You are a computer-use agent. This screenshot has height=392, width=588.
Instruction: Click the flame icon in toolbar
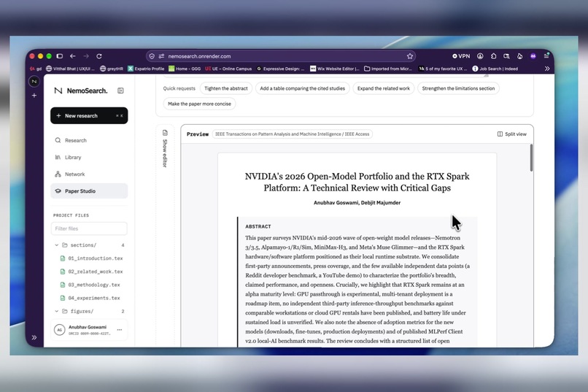click(519, 56)
